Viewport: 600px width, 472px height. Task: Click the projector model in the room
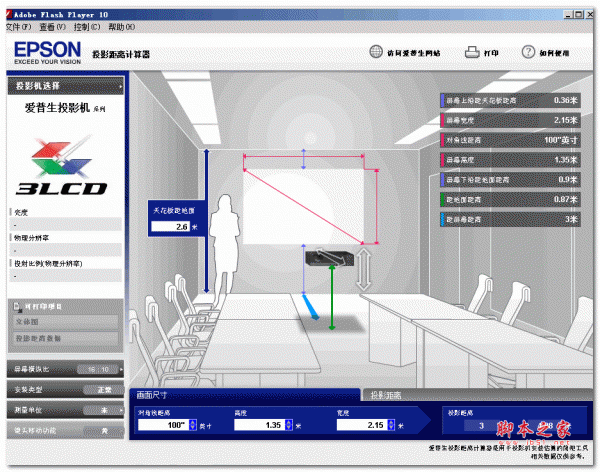click(x=329, y=257)
